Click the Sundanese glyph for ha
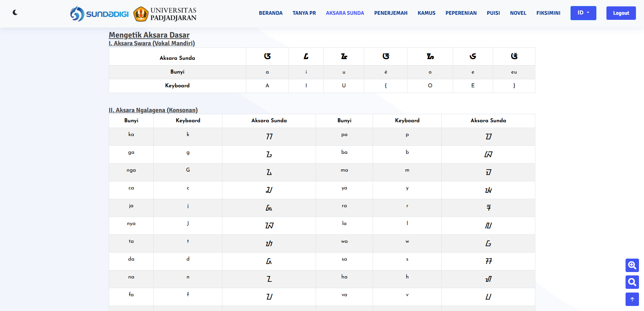The height and width of the screenshot is (311, 644). tap(488, 279)
